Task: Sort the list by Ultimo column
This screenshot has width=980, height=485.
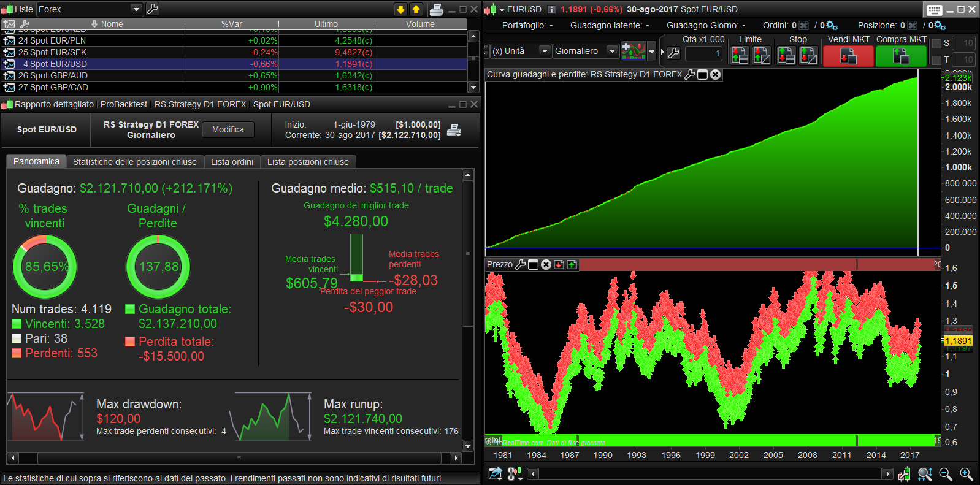Action: [326, 24]
